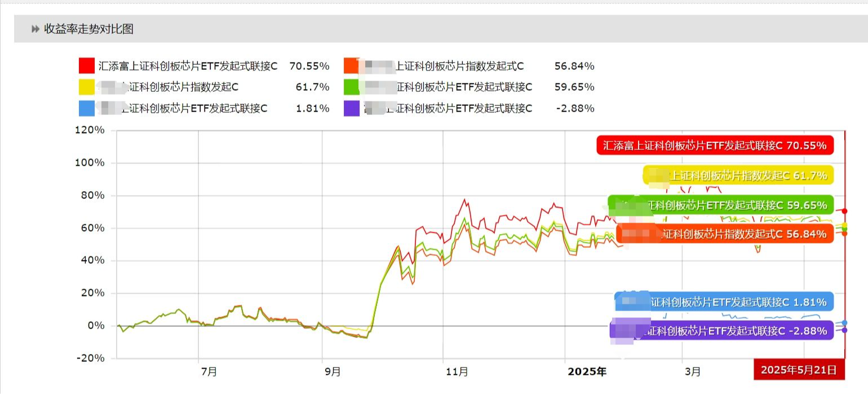This screenshot has width=868, height=394.
Task: Click the purple -2.88% chart tooltip label
Action: pyautogui.click(x=721, y=331)
